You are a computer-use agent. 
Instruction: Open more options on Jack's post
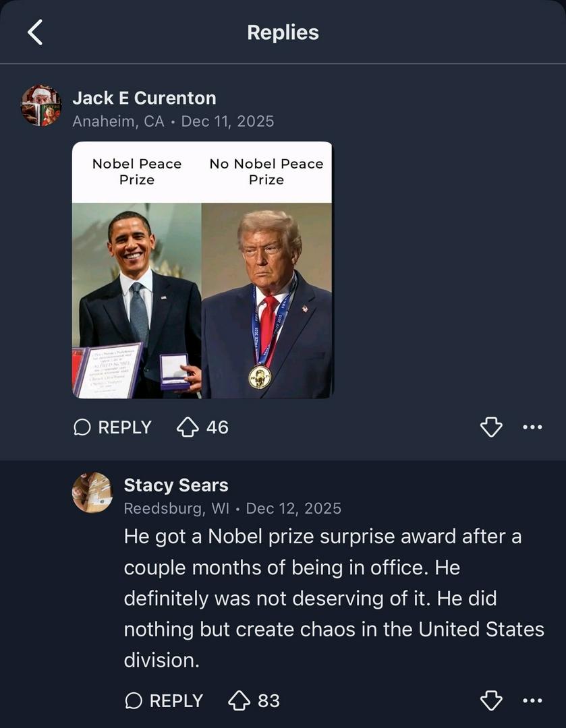coord(532,427)
